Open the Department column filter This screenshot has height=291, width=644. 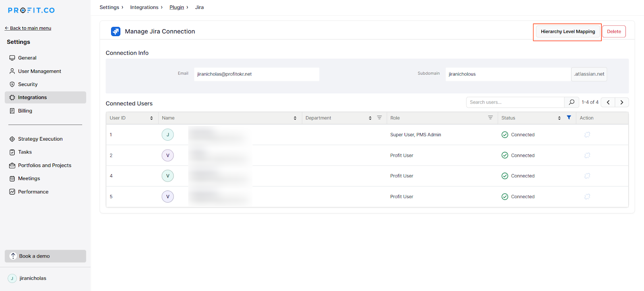coord(379,118)
